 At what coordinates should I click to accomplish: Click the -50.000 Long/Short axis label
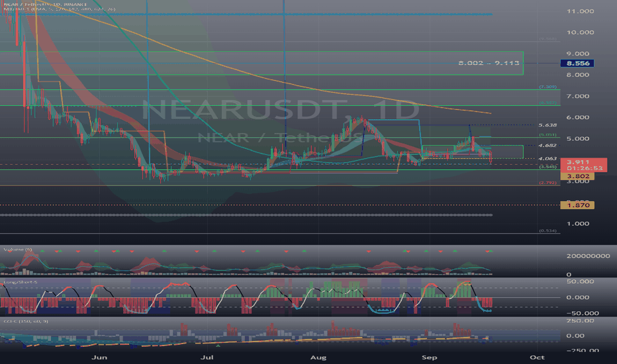coord(583,313)
